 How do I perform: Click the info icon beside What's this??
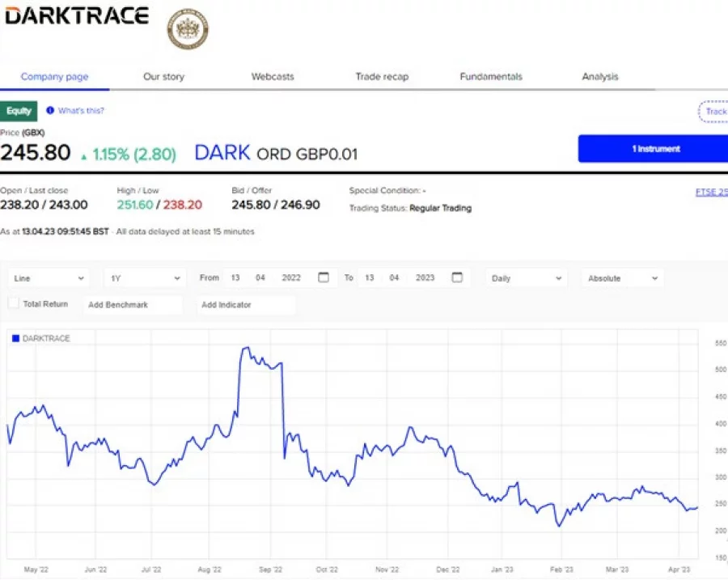coord(50,111)
